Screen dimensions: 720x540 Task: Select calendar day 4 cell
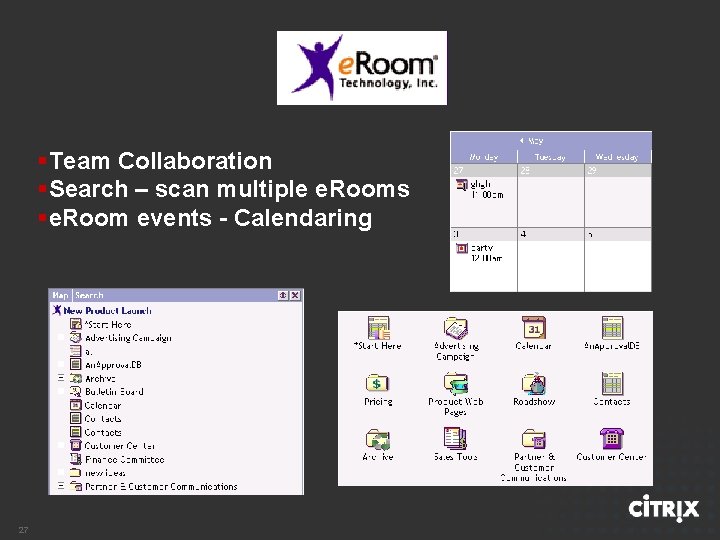[x=551, y=260]
